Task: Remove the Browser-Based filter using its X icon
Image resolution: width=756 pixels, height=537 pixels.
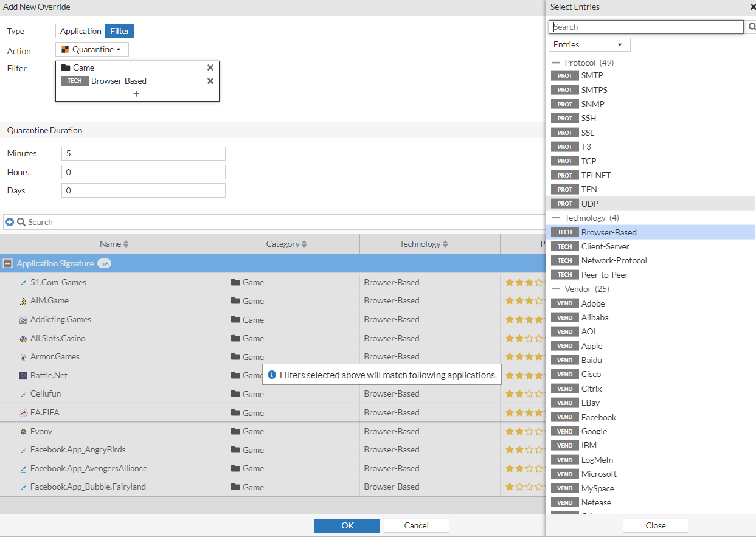Action: (210, 80)
